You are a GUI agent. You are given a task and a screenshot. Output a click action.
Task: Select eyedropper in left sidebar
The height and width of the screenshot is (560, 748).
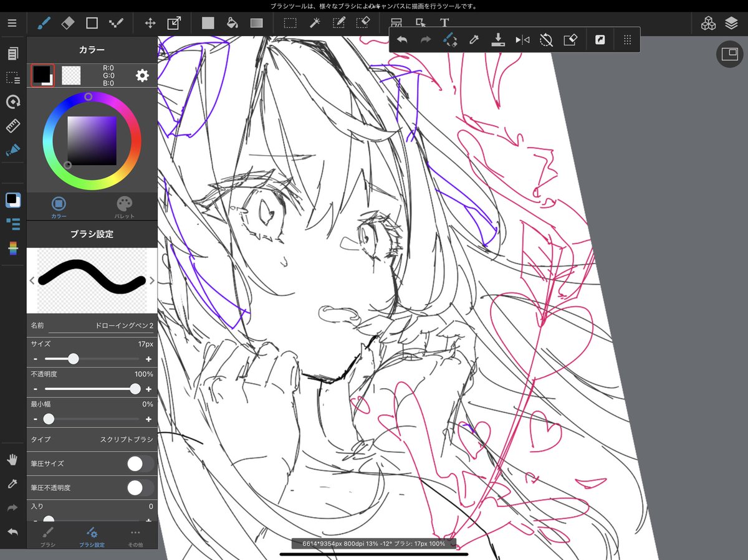[x=12, y=484]
